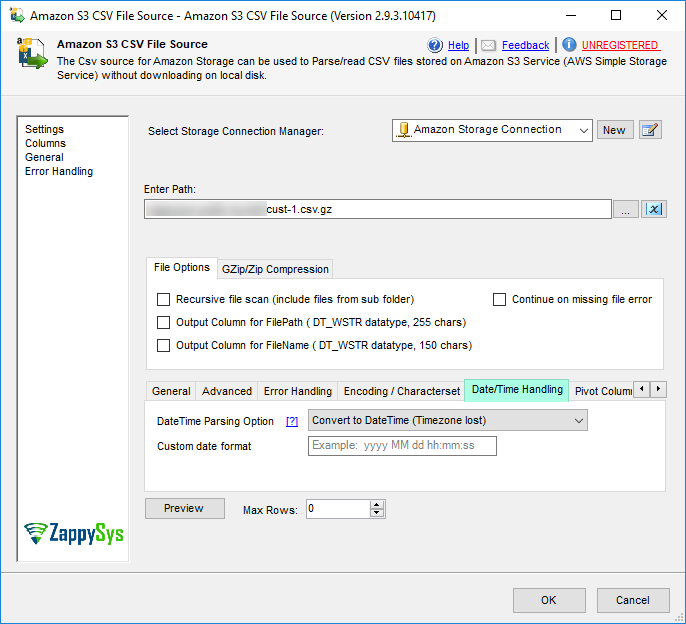Screen dimensions: 686x624
Task: Click the Feedback envelope icon
Action: (488, 46)
